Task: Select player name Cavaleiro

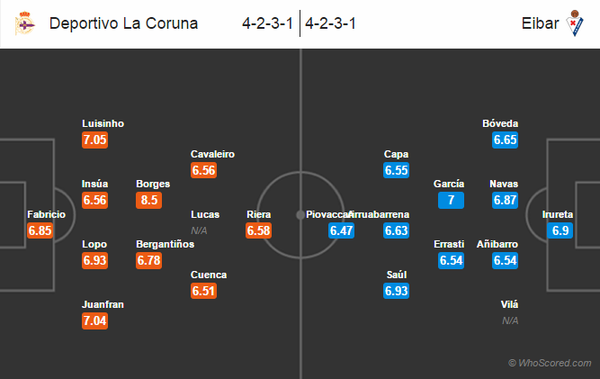Action: pyautogui.click(x=213, y=154)
